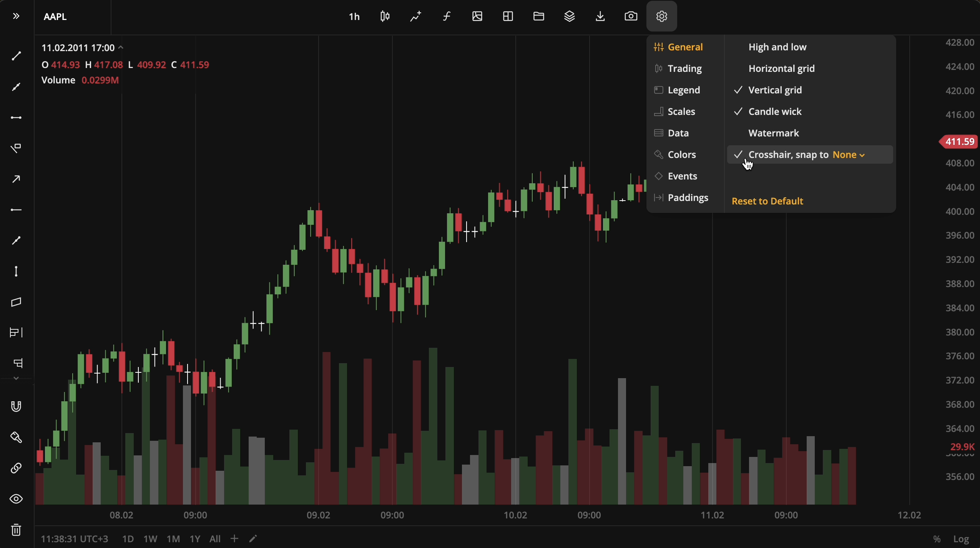Click the trash delete drawings icon

pyautogui.click(x=16, y=530)
